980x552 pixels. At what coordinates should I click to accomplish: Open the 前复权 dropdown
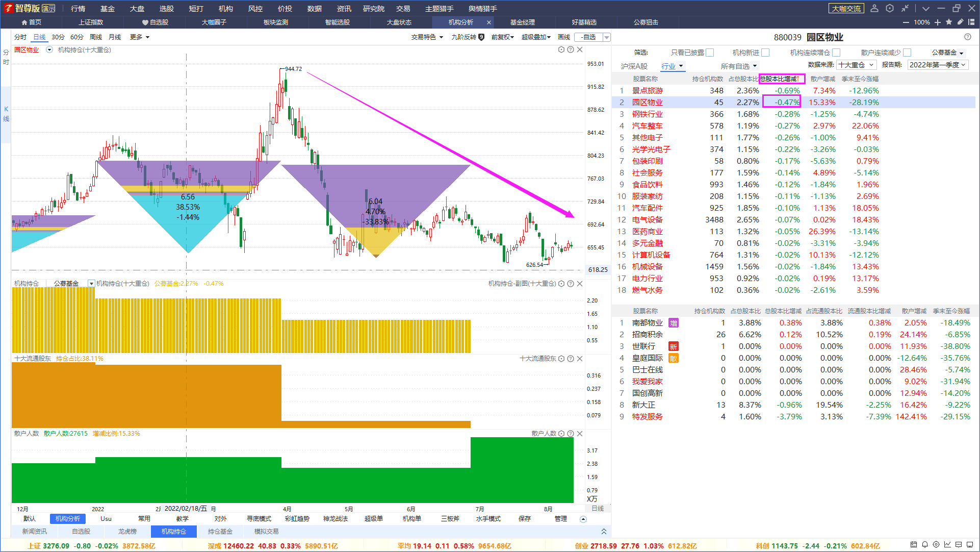coord(503,37)
